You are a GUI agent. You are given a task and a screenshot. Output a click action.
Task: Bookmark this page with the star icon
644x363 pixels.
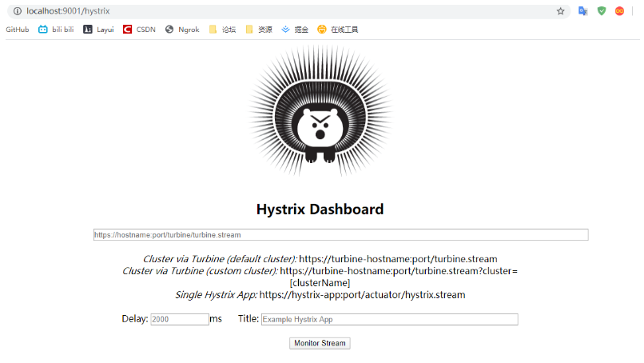[561, 11]
